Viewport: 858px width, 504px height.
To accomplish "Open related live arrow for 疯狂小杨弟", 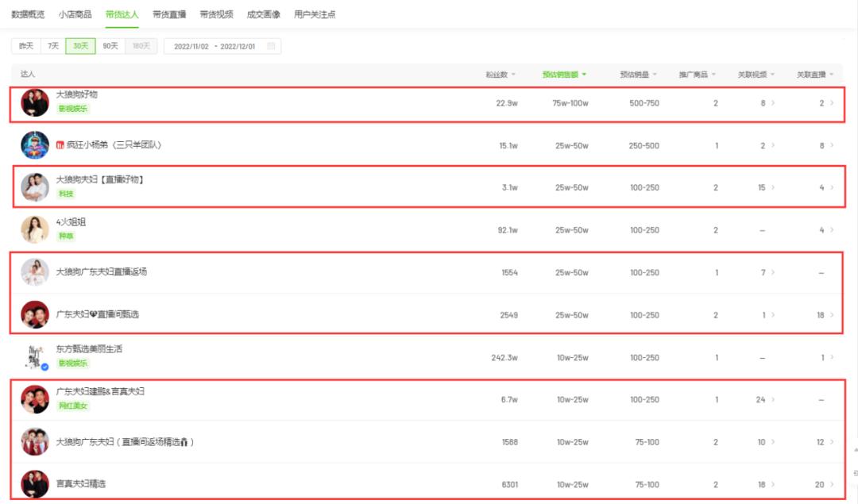I will (832, 146).
